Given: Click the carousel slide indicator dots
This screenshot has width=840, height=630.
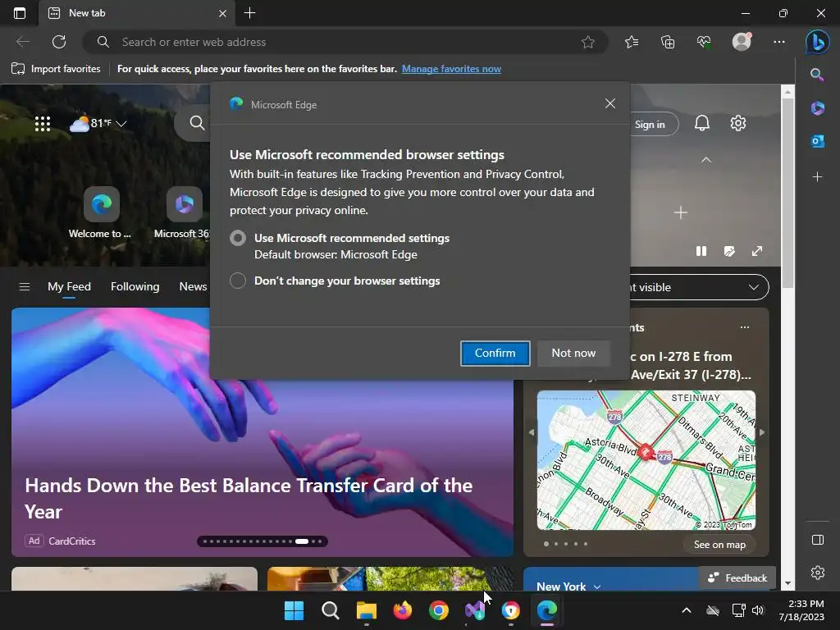Looking at the screenshot, I should (x=262, y=541).
